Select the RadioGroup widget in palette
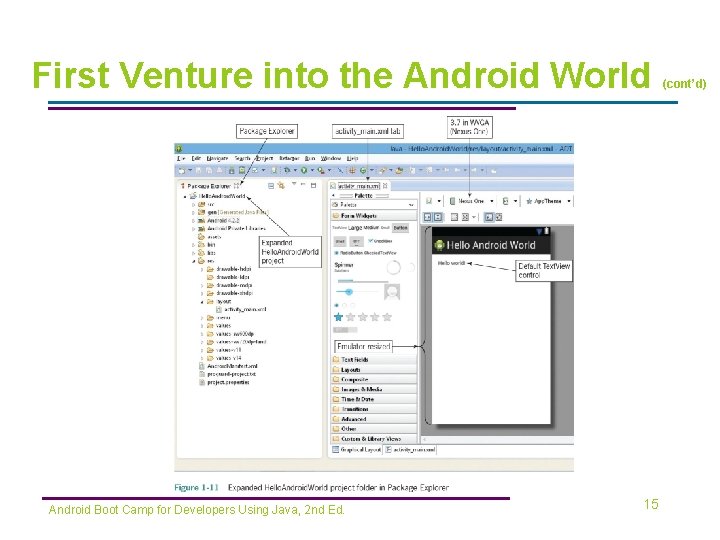The width and height of the screenshot is (720, 540). (344, 305)
